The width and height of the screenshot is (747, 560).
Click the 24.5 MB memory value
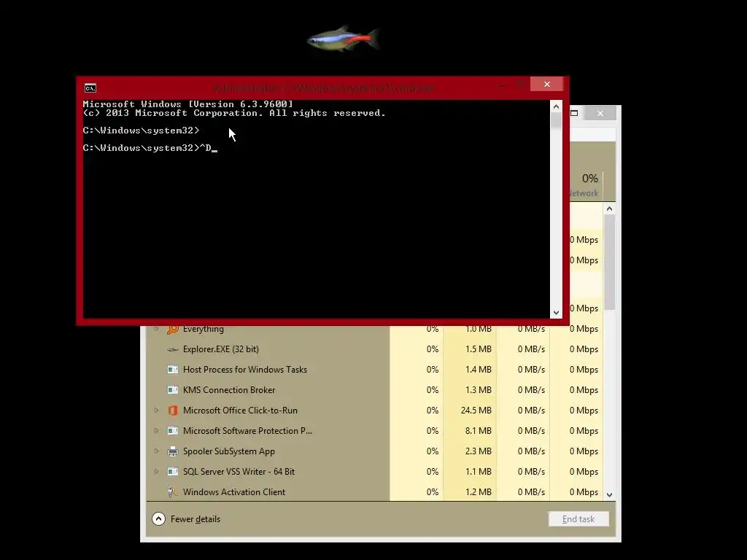click(x=476, y=411)
